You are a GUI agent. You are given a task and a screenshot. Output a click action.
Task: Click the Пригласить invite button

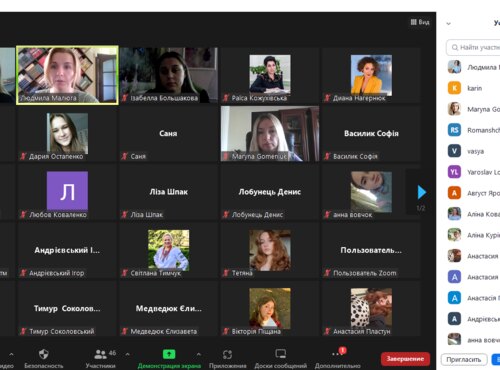click(x=464, y=360)
